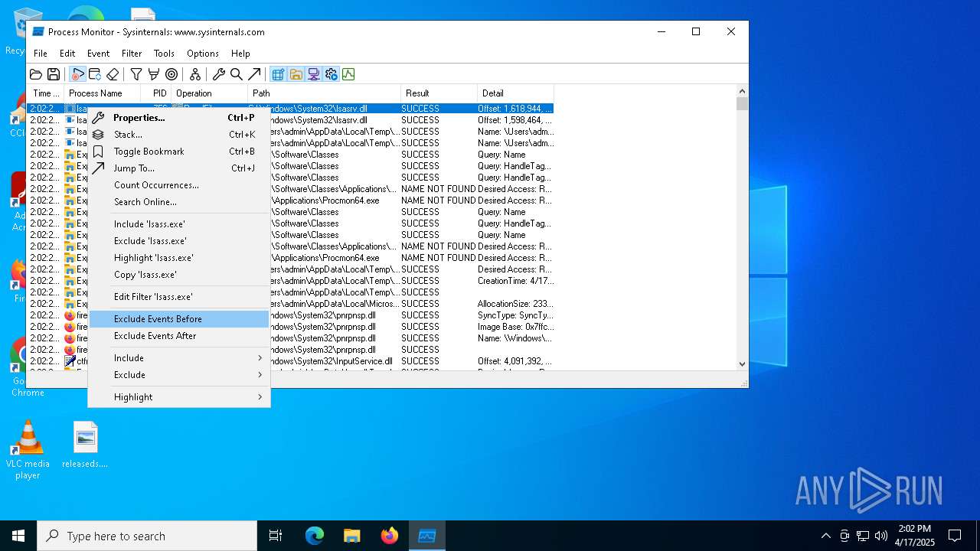Image resolution: width=980 pixels, height=551 pixels.
Task: Select Search Online... in the context menu
Action: tap(178, 202)
